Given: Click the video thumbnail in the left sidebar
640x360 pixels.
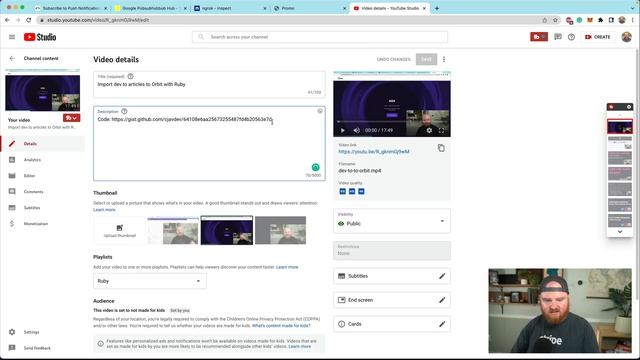Looking at the screenshot, I should click(x=42, y=90).
